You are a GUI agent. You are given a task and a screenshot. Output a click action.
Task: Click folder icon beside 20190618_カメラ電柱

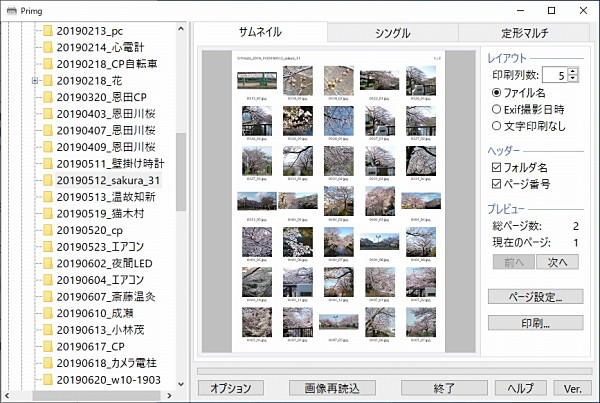coord(48,363)
